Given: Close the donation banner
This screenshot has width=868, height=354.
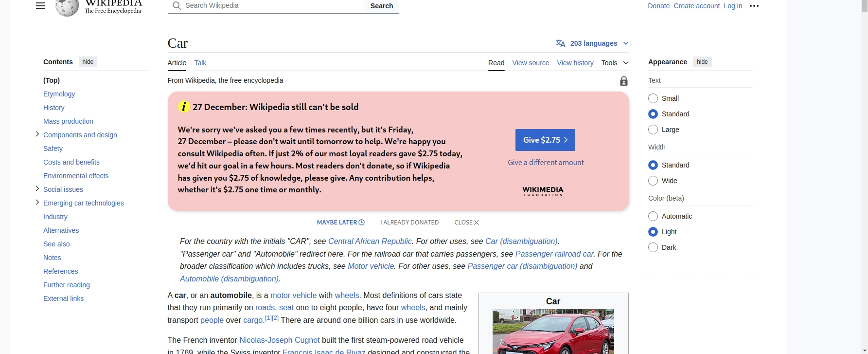Looking at the screenshot, I should pyautogui.click(x=467, y=223).
